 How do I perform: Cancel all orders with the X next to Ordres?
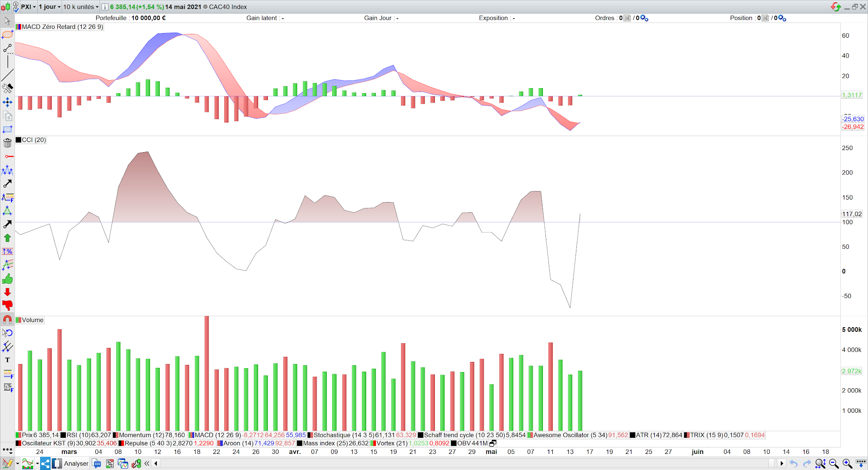click(627, 18)
